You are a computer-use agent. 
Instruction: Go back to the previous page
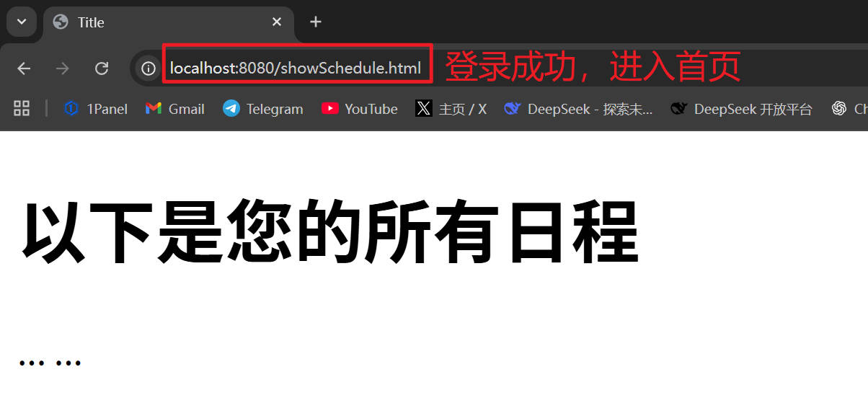click(x=24, y=68)
